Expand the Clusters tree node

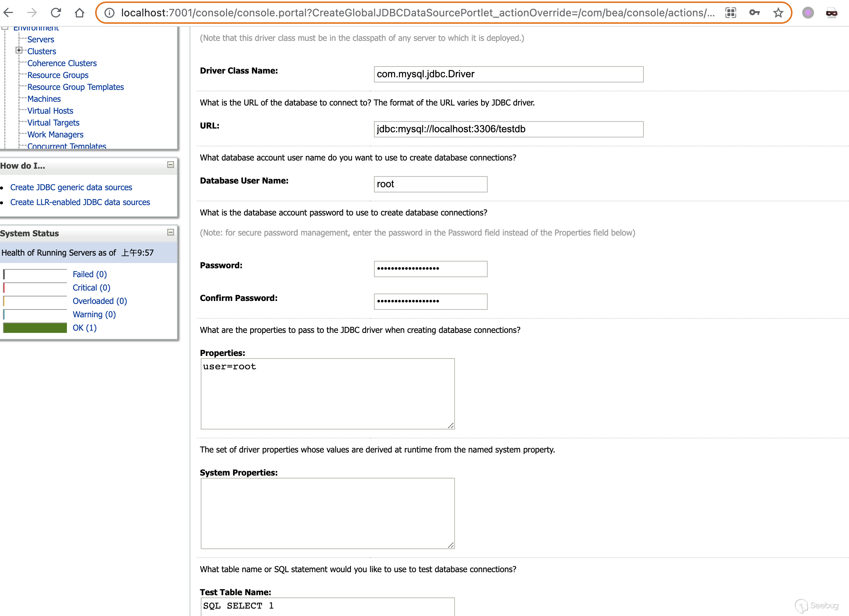tap(19, 50)
